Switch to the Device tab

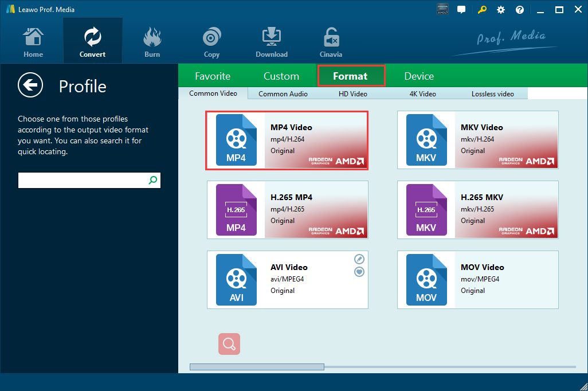(x=419, y=76)
